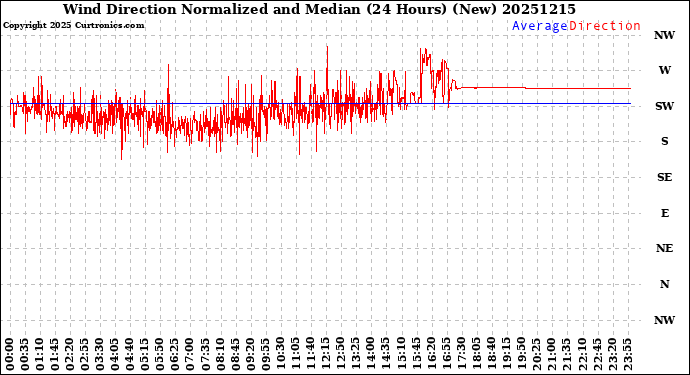Click the 'N' direction axis label

(x=664, y=284)
